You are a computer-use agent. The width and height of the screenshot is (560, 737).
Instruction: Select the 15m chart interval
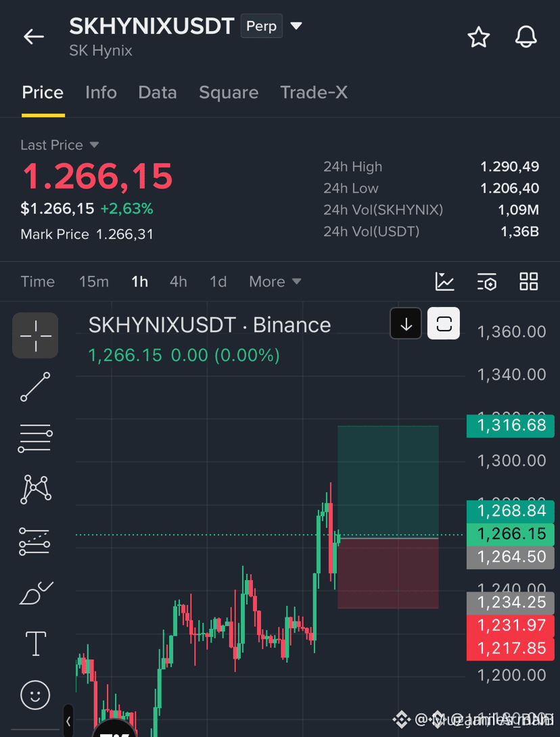pos(94,281)
